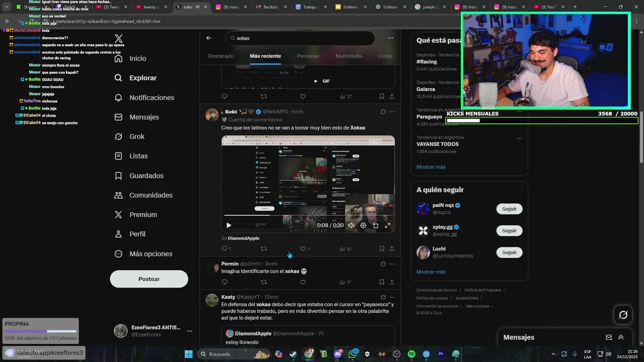Open video settings gear

(363, 225)
